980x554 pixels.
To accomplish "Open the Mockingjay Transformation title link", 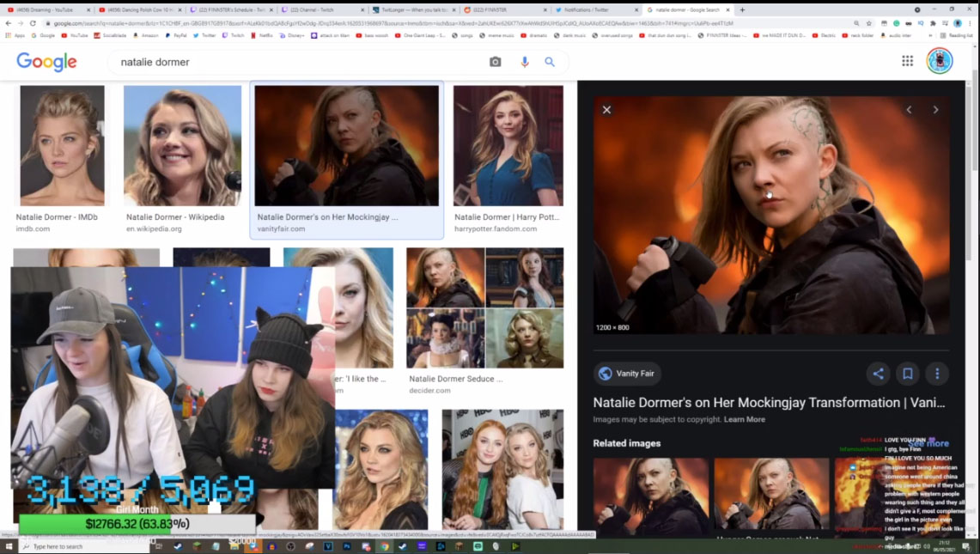I will (769, 403).
